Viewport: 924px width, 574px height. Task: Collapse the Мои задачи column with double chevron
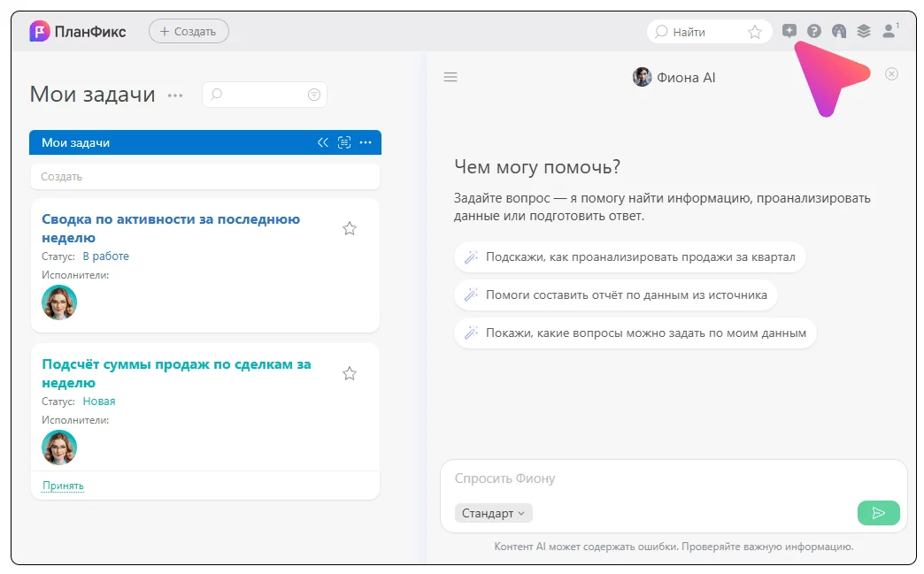(323, 142)
